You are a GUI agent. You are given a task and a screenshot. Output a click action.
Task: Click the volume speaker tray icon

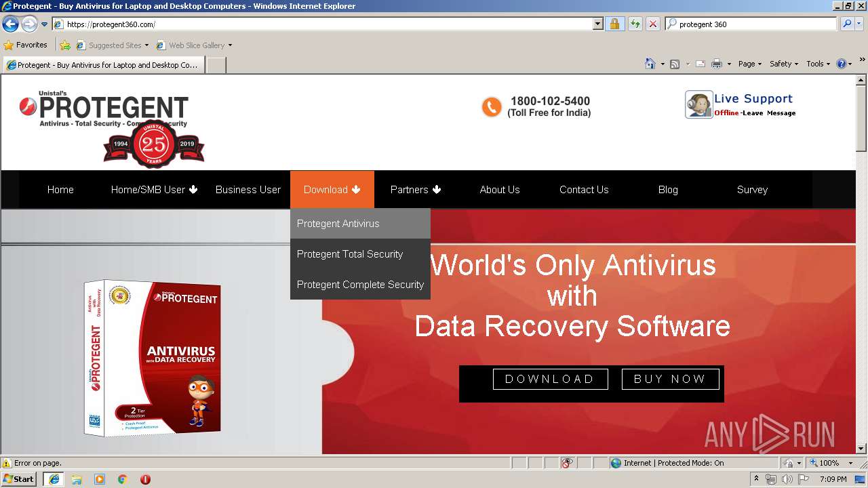787,479
